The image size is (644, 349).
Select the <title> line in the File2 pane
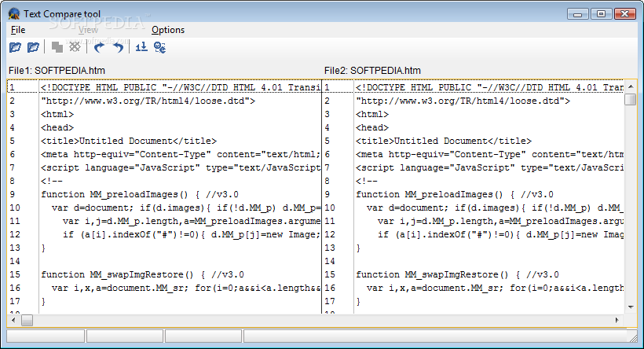[x=444, y=141]
